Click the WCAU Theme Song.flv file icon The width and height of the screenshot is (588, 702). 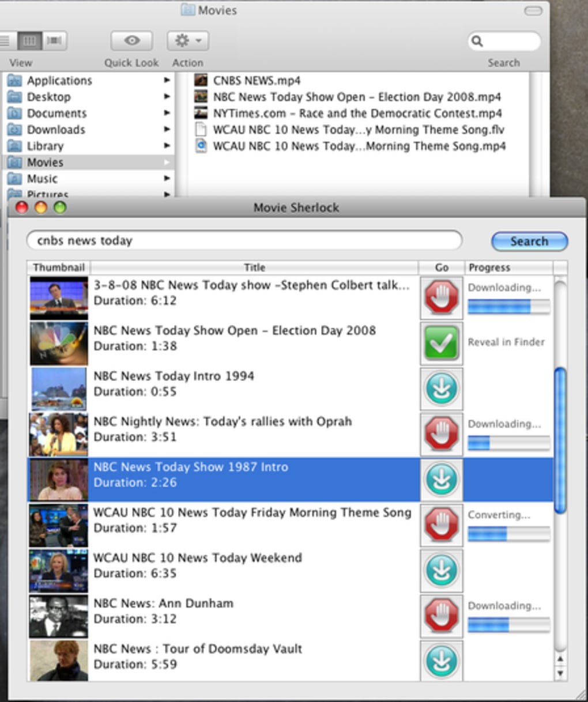201,129
